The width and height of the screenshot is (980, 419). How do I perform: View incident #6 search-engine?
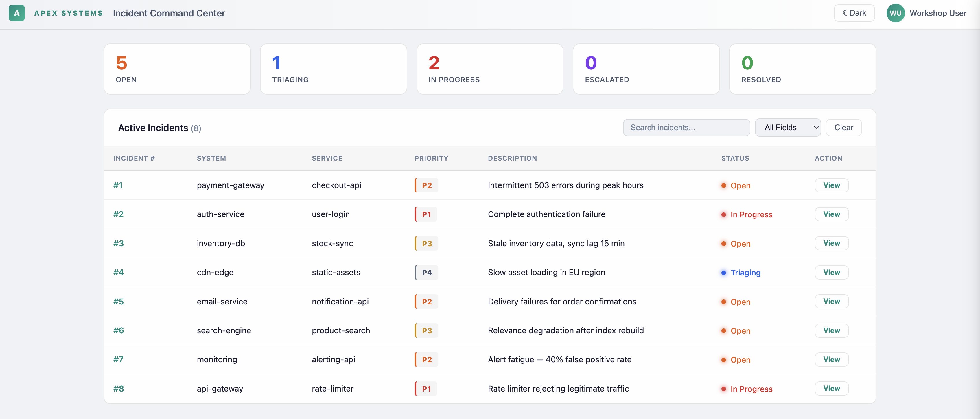[831, 330]
